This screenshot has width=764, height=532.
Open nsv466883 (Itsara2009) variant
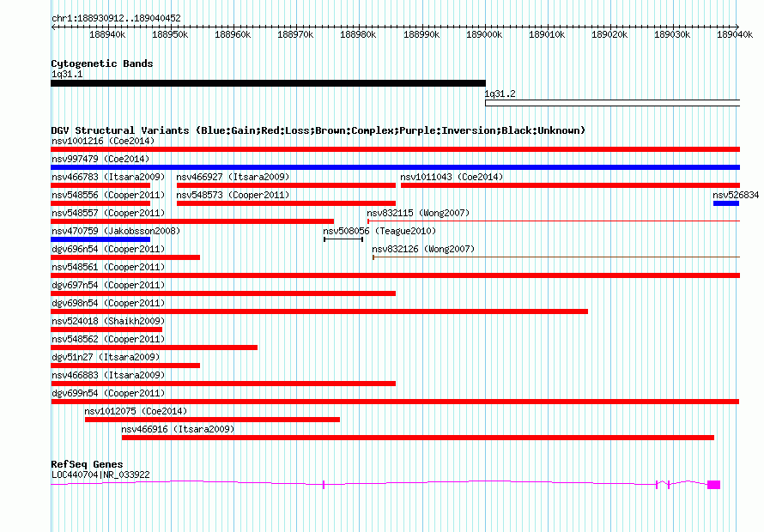(108, 375)
